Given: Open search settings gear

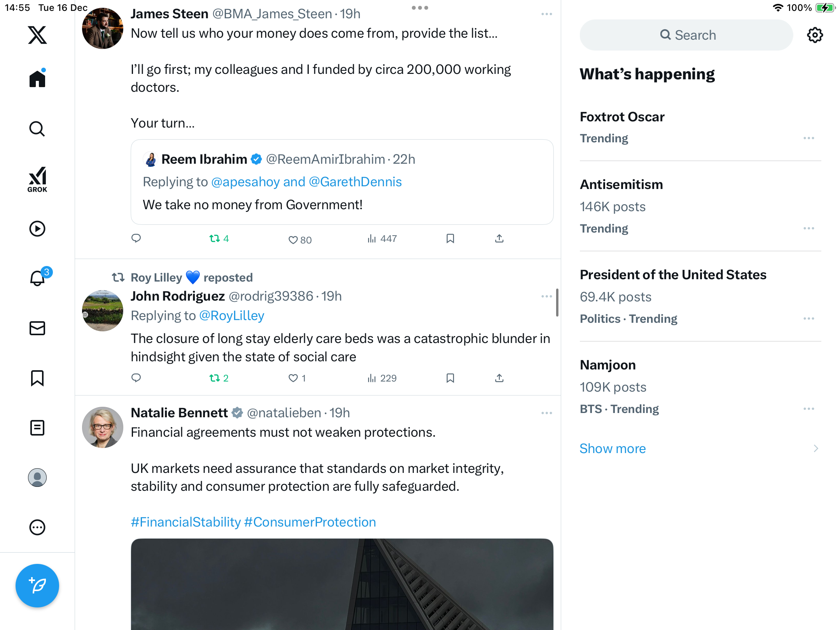Looking at the screenshot, I should point(815,35).
